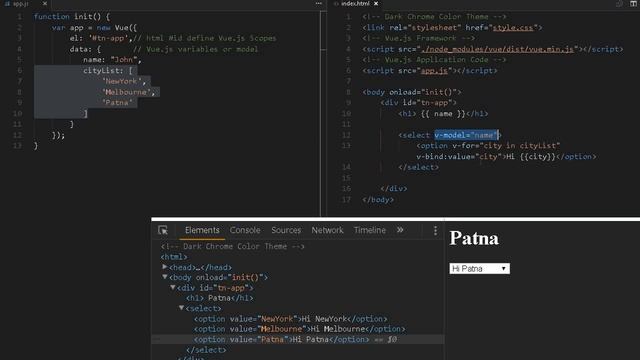Image resolution: width=640 pixels, height=360 pixels.
Task: Follow the app.js link in the script tag
Action: click(434, 71)
